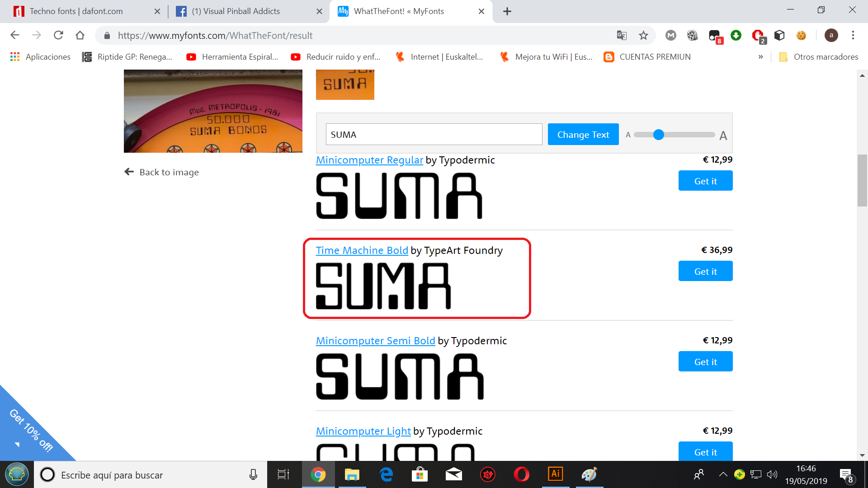The image size is (868, 488).
Task: Expand hidden bookmarks chevron
Action: pyautogui.click(x=761, y=57)
